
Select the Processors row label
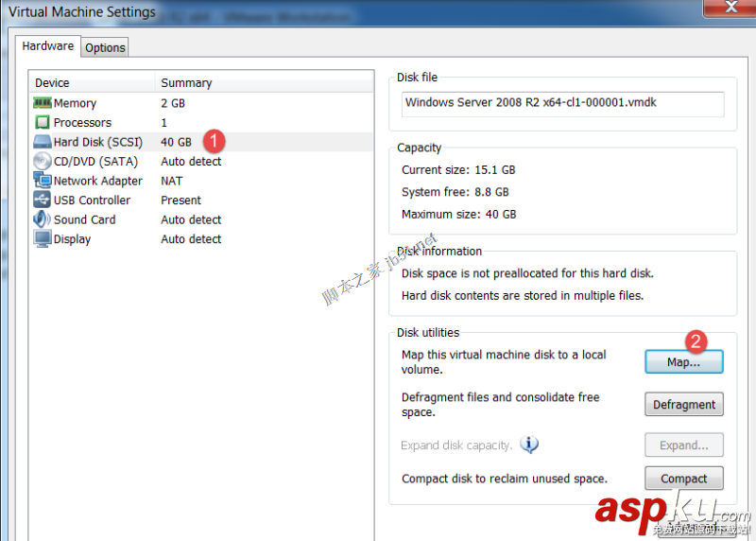coord(82,123)
